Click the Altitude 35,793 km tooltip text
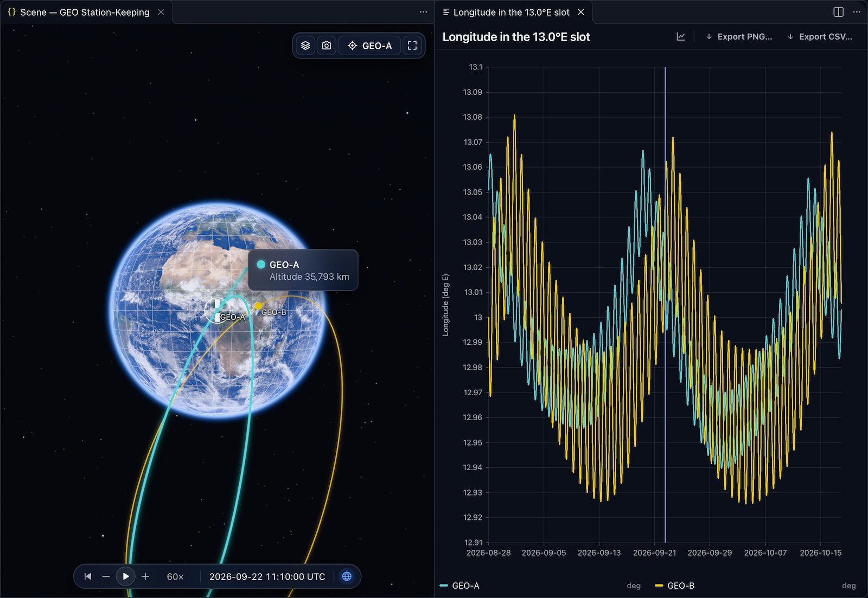This screenshot has width=868, height=598. pyautogui.click(x=309, y=277)
